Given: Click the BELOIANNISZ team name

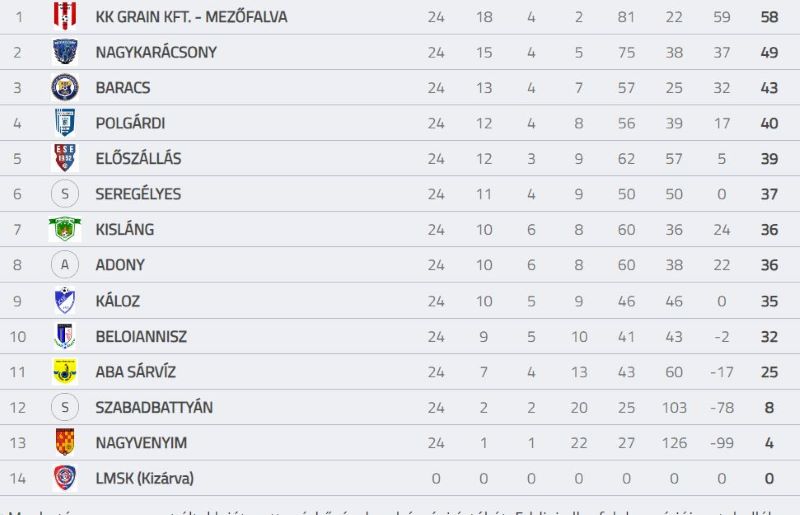Looking at the screenshot, I should coord(141,336).
